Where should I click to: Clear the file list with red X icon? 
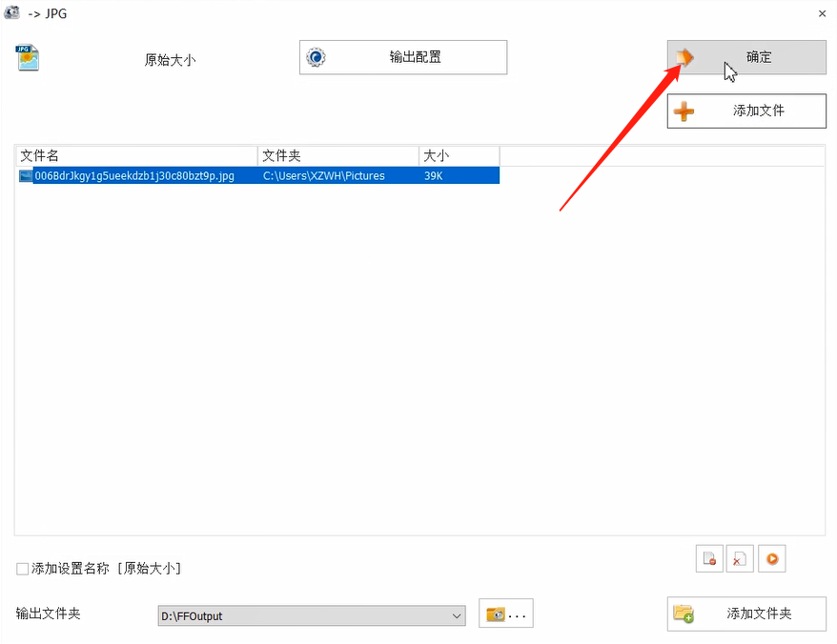(740, 558)
